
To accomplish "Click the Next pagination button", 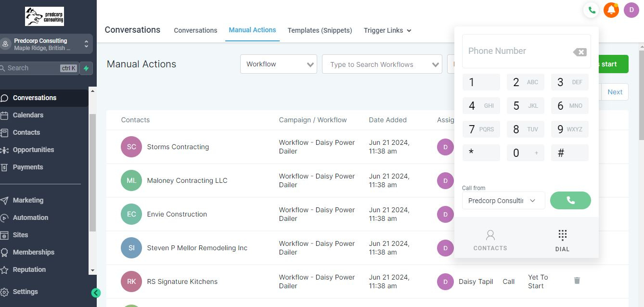I will tap(615, 92).
